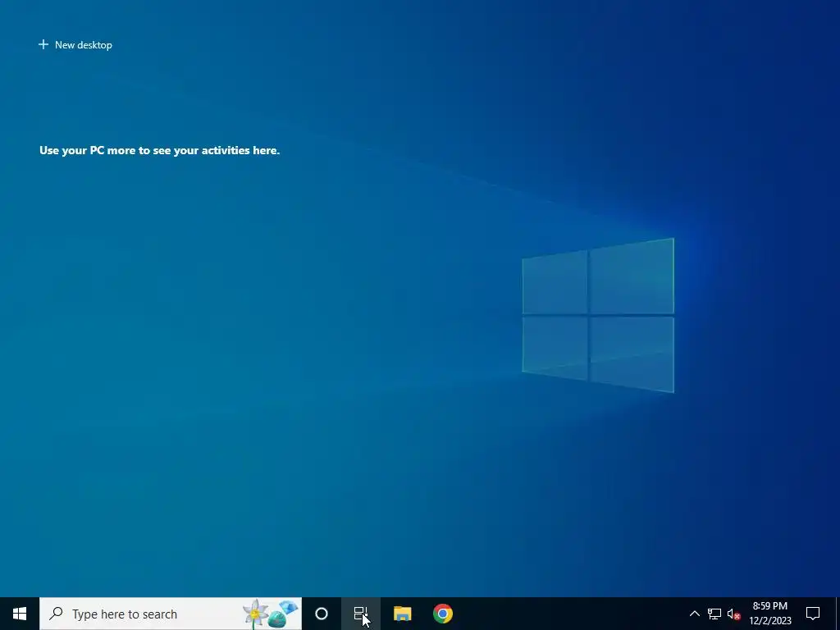Open network status tray icon

[714, 614]
